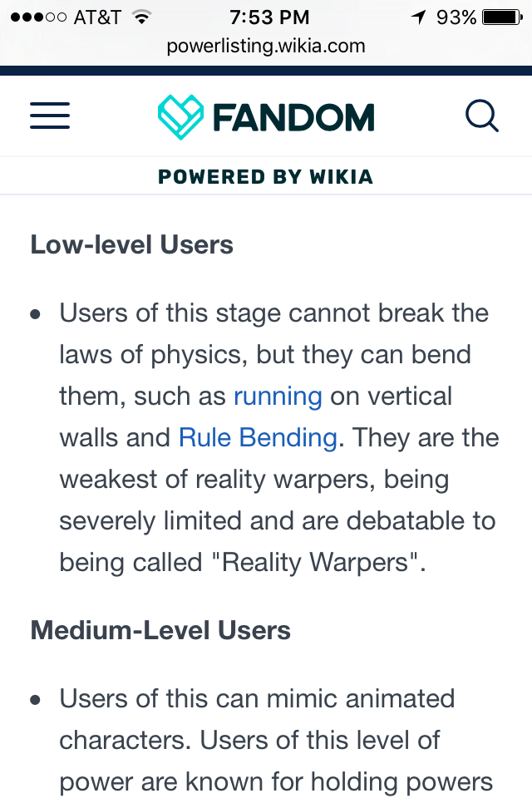The height and width of the screenshot is (798, 532).
Task: Click the bullet before "Users of this stage"
Action: [x=36, y=315]
